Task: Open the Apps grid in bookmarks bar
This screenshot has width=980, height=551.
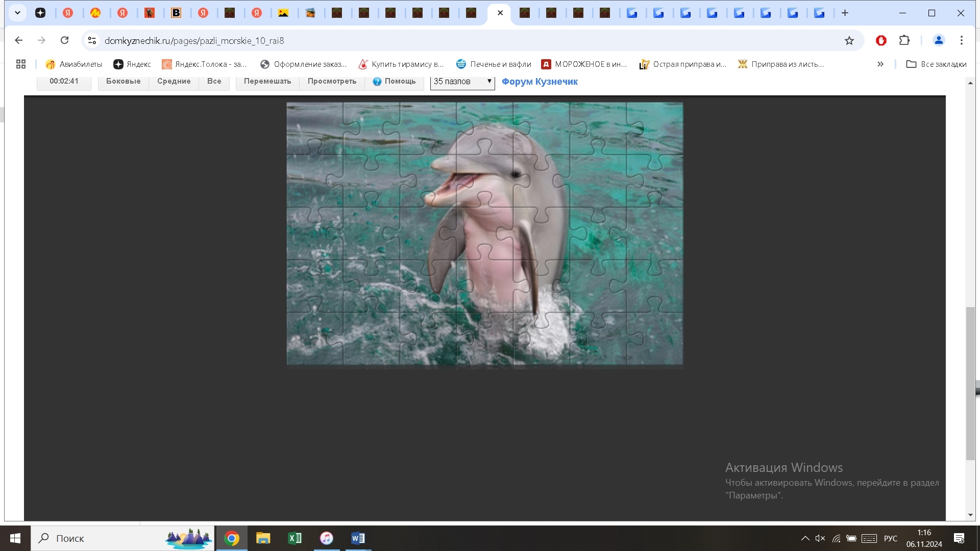Action: pos(21,64)
